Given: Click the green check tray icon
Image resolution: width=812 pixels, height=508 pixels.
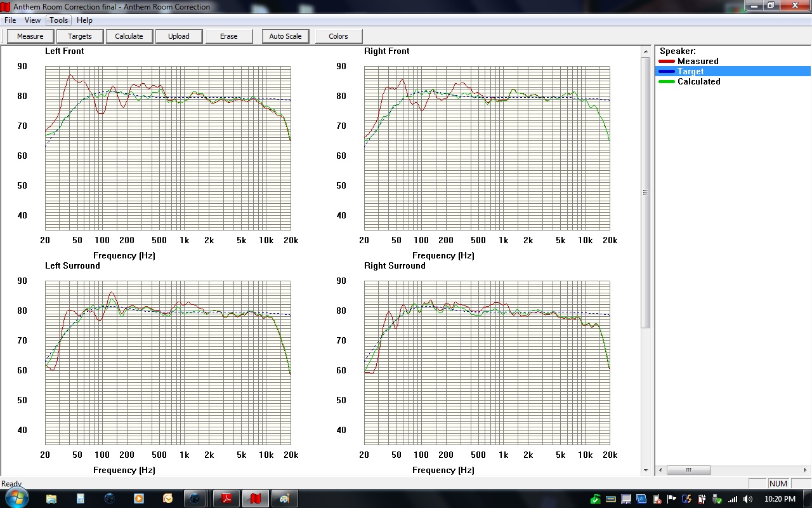Looking at the screenshot, I should click(596, 499).
